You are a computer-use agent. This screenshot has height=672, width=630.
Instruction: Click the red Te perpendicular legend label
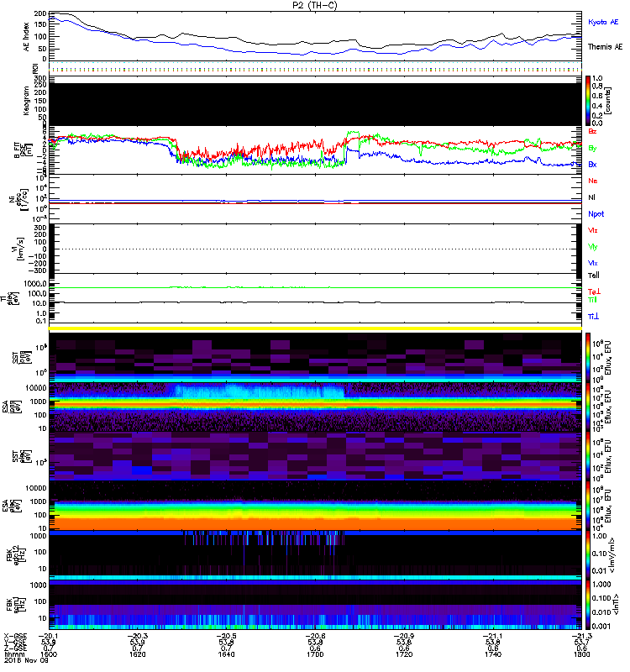(x=594, y=291)
